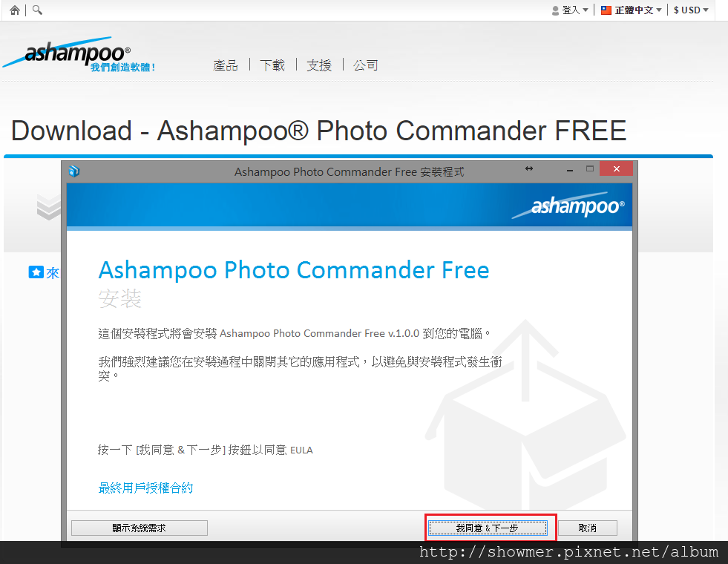Open the search magnifier icon
This screenshot has height=564, width=728.
(x=37, y=10)
